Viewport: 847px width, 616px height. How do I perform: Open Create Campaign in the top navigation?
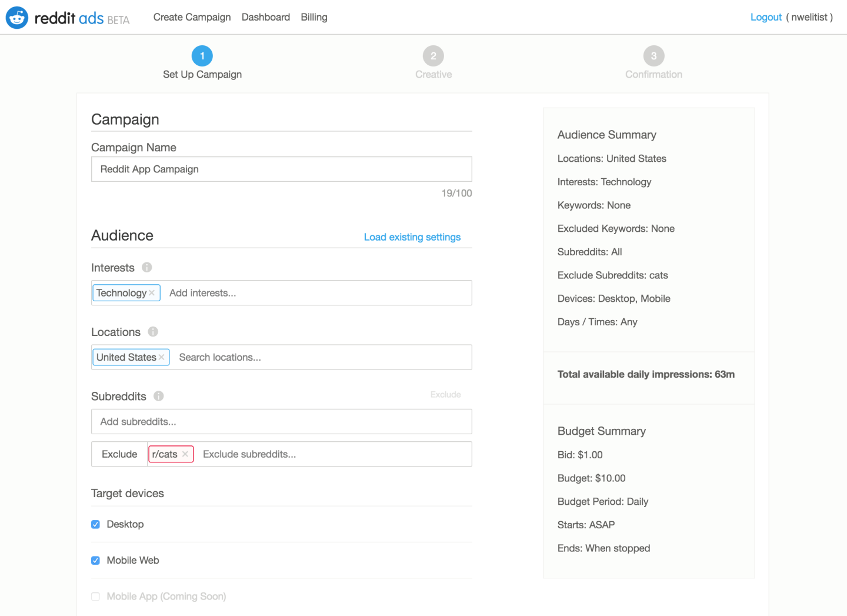pos(192,17)
